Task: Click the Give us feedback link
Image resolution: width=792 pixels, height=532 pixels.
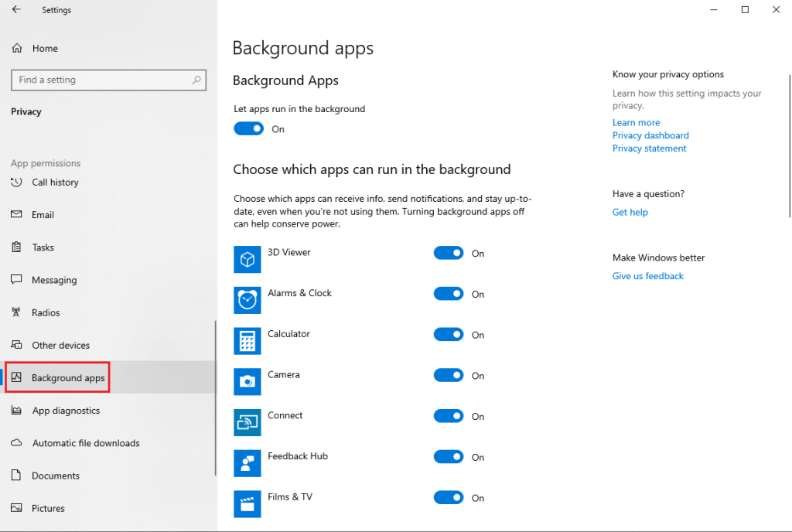Action: (648, 276)
